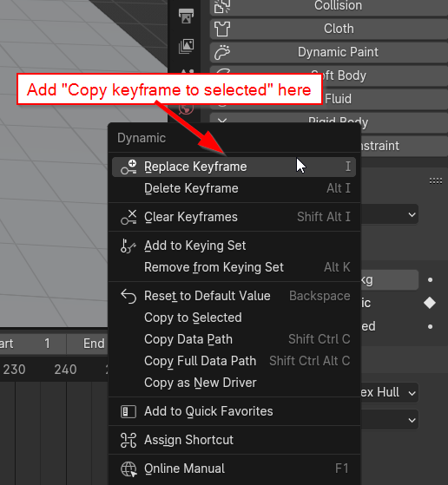The width and height of the screenshot is (448, 485).
Task: Click Copy to Selected entry
Action: pyautogui.click(x=234, y=318)
